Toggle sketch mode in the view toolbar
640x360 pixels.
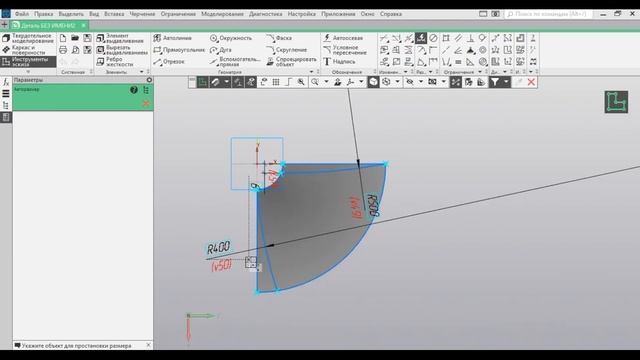[202, 82]
